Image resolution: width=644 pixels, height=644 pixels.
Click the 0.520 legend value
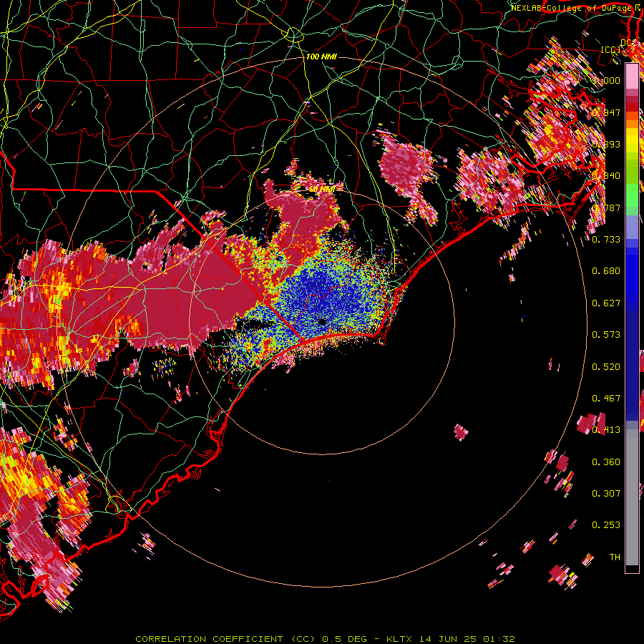tap(606, 367)
